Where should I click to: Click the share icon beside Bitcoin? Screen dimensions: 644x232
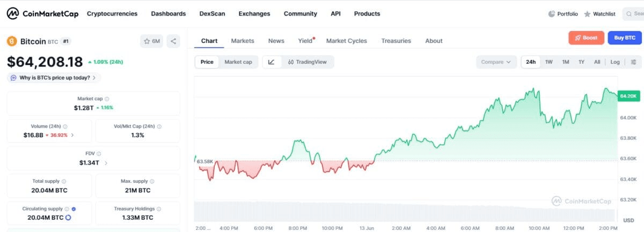173,41
